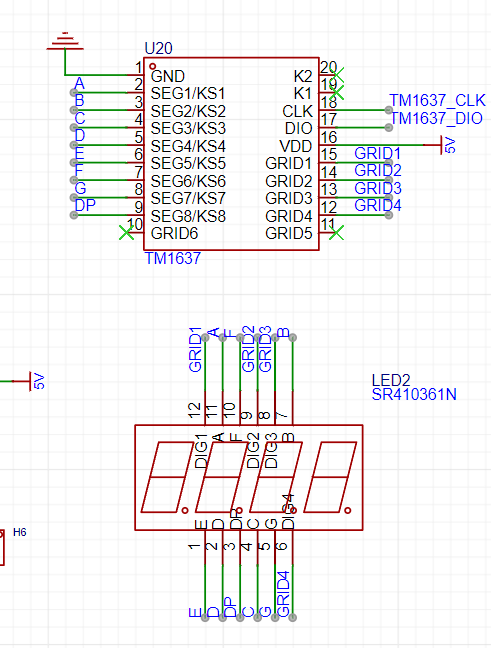
Task: Select the DP net label near pin 9
Action: 85,205
